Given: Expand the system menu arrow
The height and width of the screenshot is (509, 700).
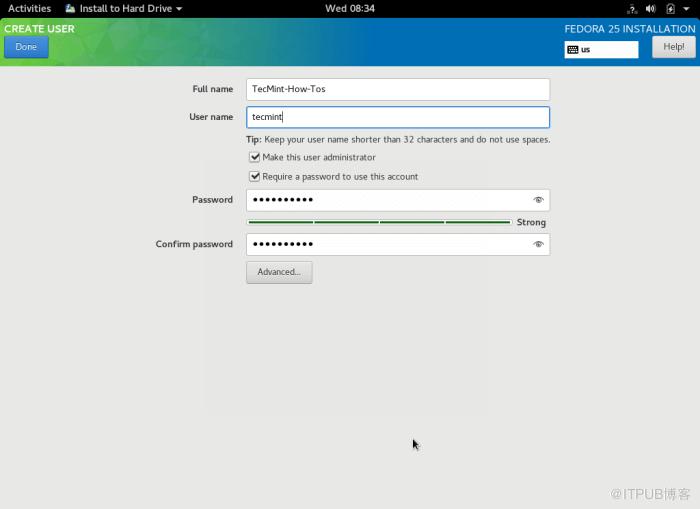Looking at the screenshot, I should (x=686, y=9).
